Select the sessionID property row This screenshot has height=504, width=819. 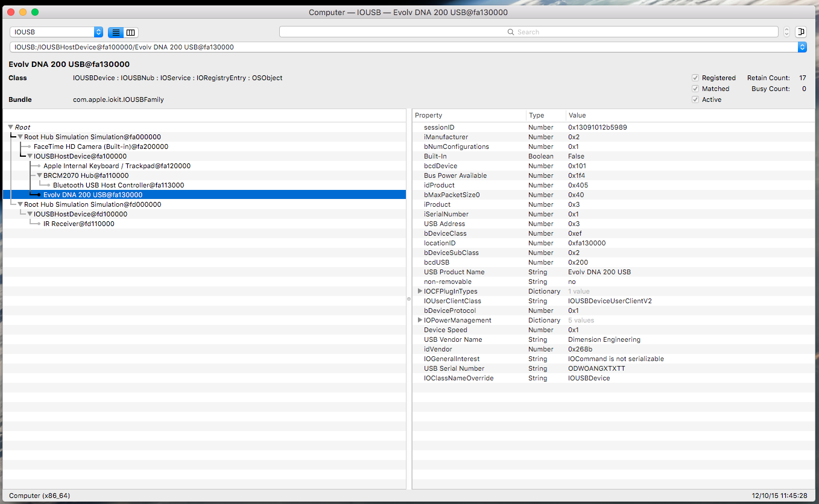(613, 127)
